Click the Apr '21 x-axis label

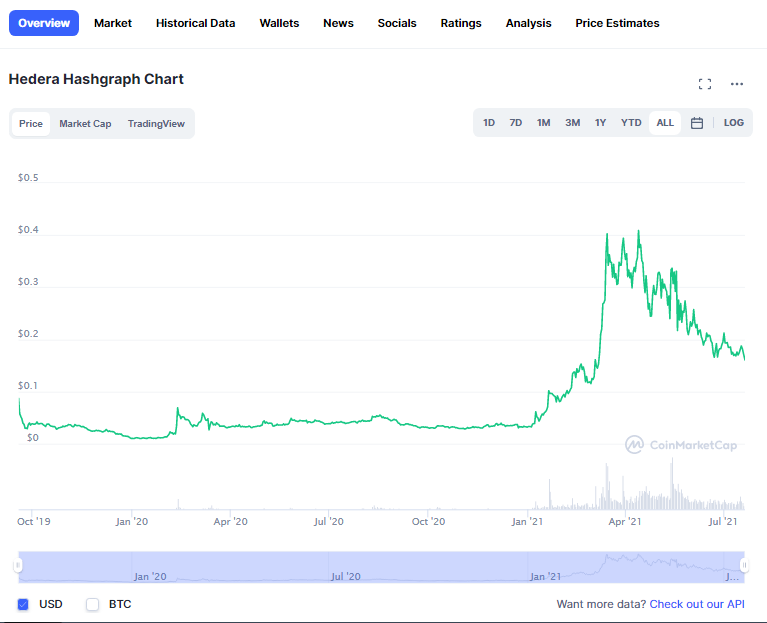625,521
